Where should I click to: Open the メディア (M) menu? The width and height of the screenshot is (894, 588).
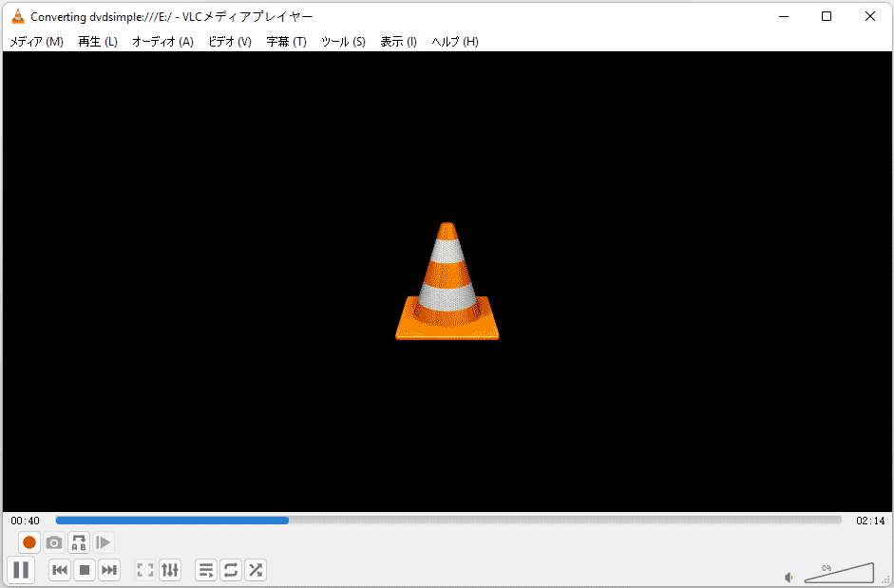click(x=36, y=42)
